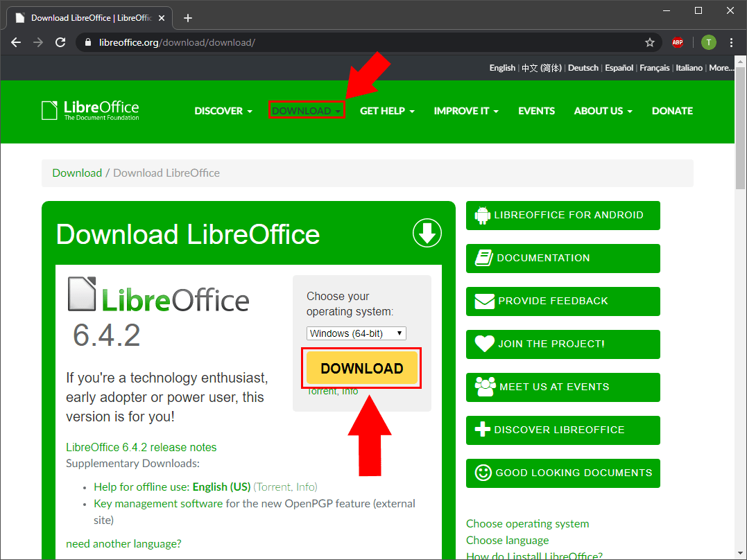
Task: Switch language to Español
Action: [619, 68]
